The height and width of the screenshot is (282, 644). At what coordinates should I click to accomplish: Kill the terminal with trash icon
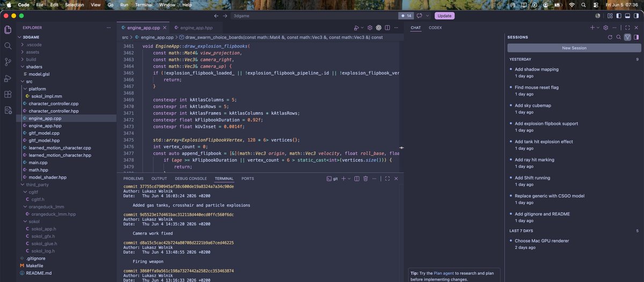(365, 179)
